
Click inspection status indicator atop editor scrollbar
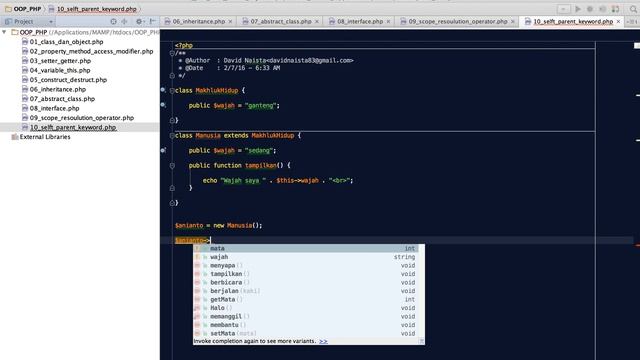point(637,45)
